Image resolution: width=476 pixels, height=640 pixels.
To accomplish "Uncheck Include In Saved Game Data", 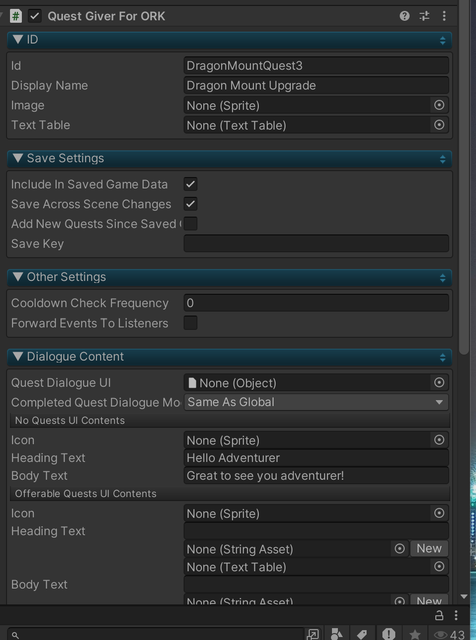I will click(x=191, y=184).
